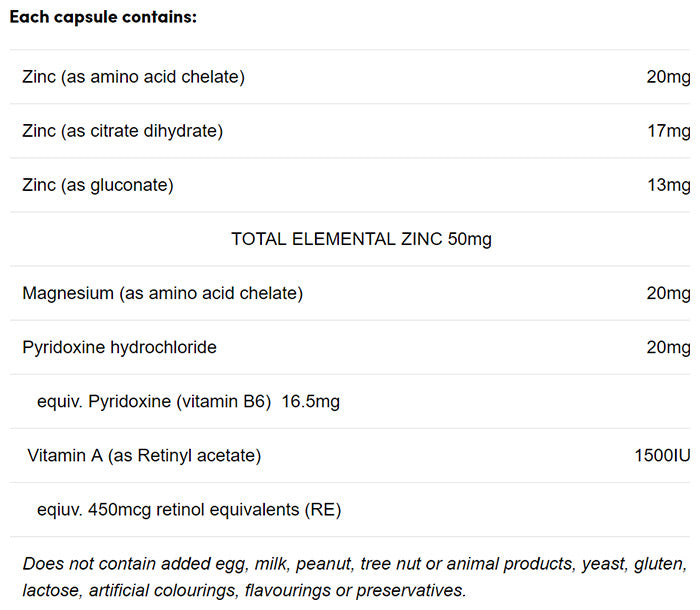Screen dimensions: 700x610
Task: Click the 17mg zinc citrate amount
Action: click(668, 131)
